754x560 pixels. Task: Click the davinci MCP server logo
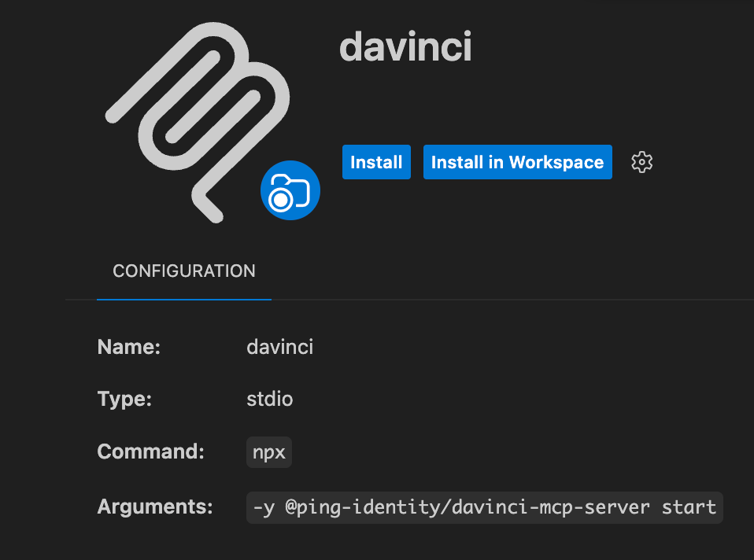coord(197,123)
